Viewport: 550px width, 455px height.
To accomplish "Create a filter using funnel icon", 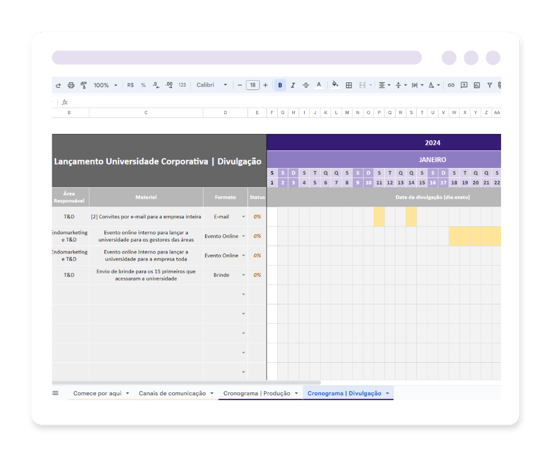I will [x=489, y=85].
